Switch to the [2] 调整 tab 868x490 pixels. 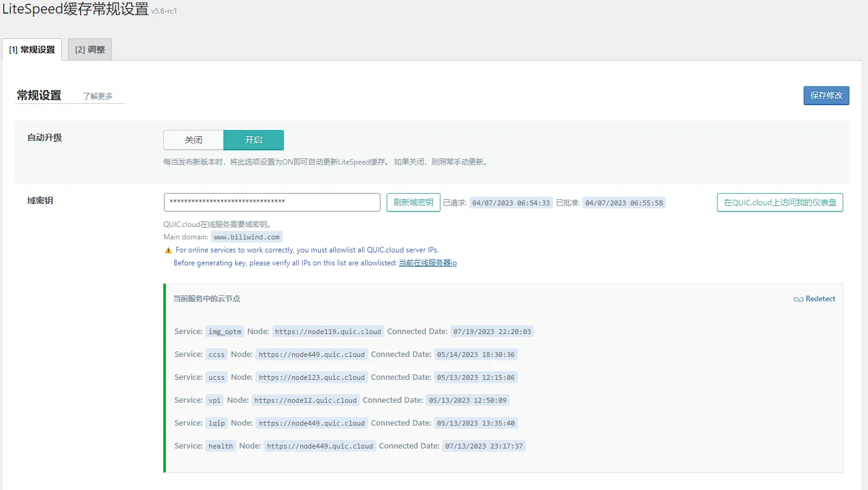pos(90,49)
